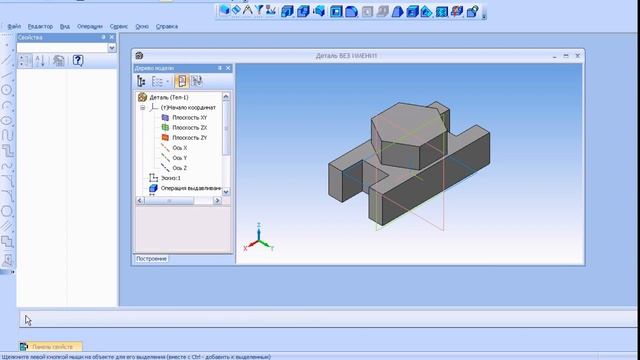Click the compass-shaped measuring icon in toolbar
This screenshot has height=360, width=640.
coord(247,10)
